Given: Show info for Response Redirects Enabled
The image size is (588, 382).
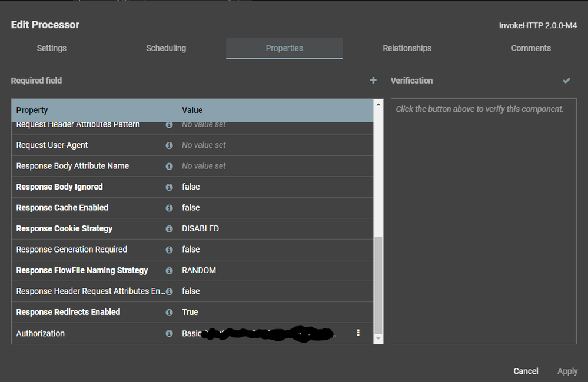Looking at the screenshot, I should 169,313.
